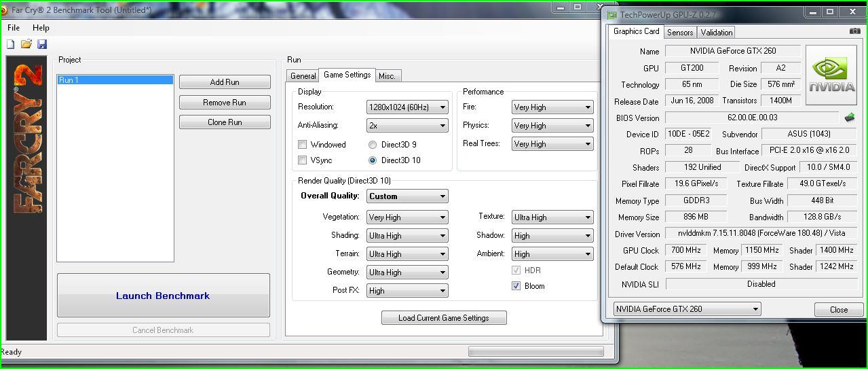Enable the VSync checkbox

(303, 160)
